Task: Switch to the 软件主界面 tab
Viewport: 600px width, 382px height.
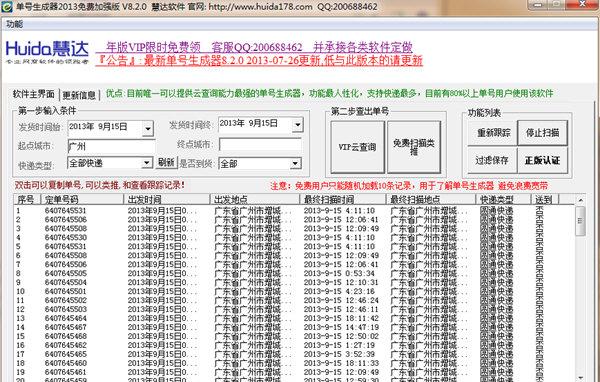Action: point(34,94)
